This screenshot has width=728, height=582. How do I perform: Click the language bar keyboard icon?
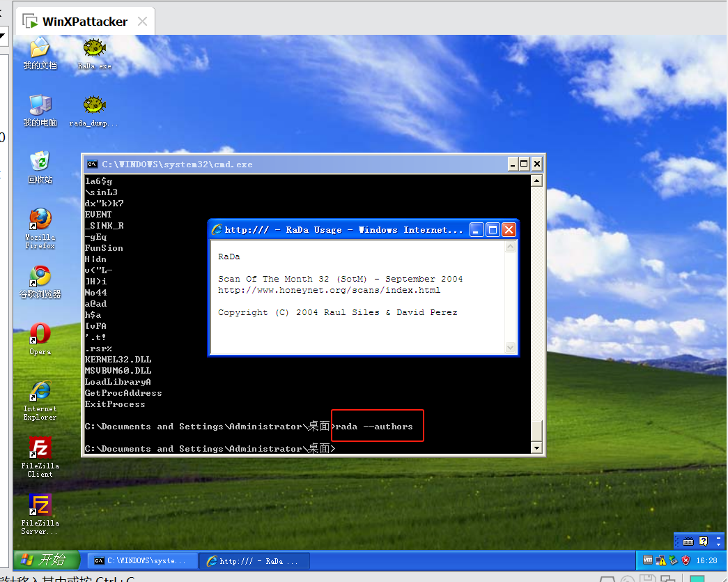tap(688, 541)
